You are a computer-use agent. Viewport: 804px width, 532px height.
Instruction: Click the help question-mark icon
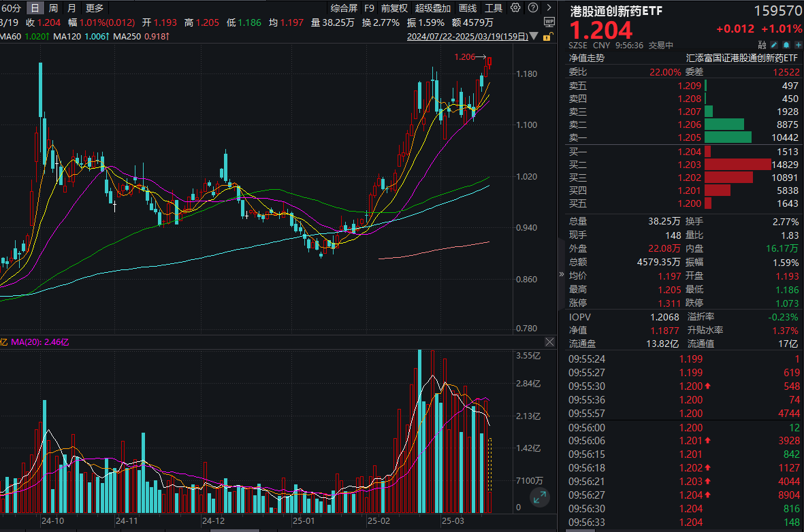tap(534, 8)
